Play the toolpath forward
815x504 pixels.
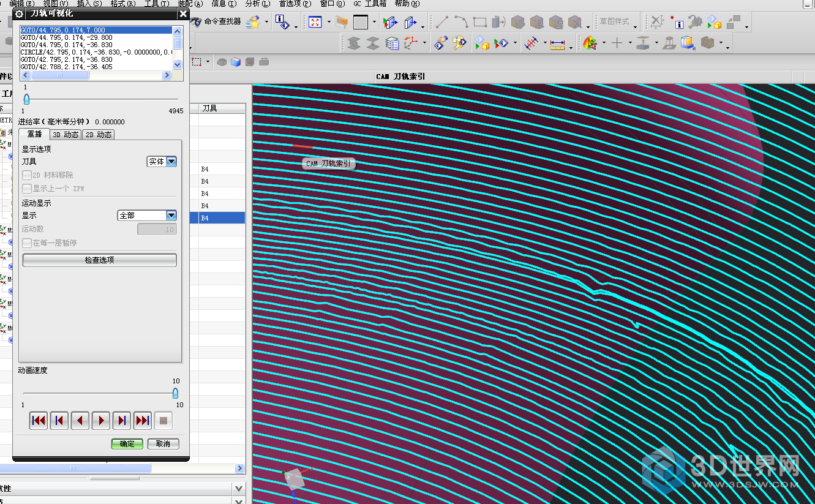[x=101, y=421]
